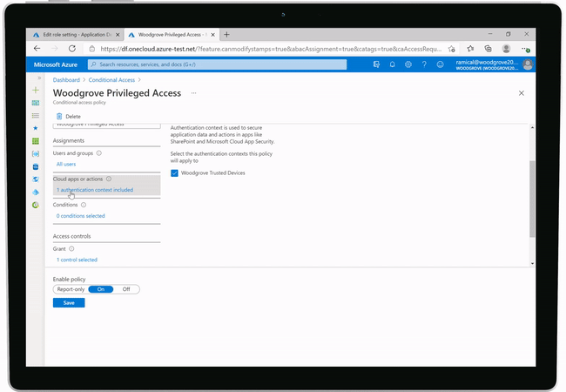Image resolution: width=566 pixels, height=392 pixels.
Task: Uncheck Woodgrove Trusted Devices checkbox
Action: point(175,173)
